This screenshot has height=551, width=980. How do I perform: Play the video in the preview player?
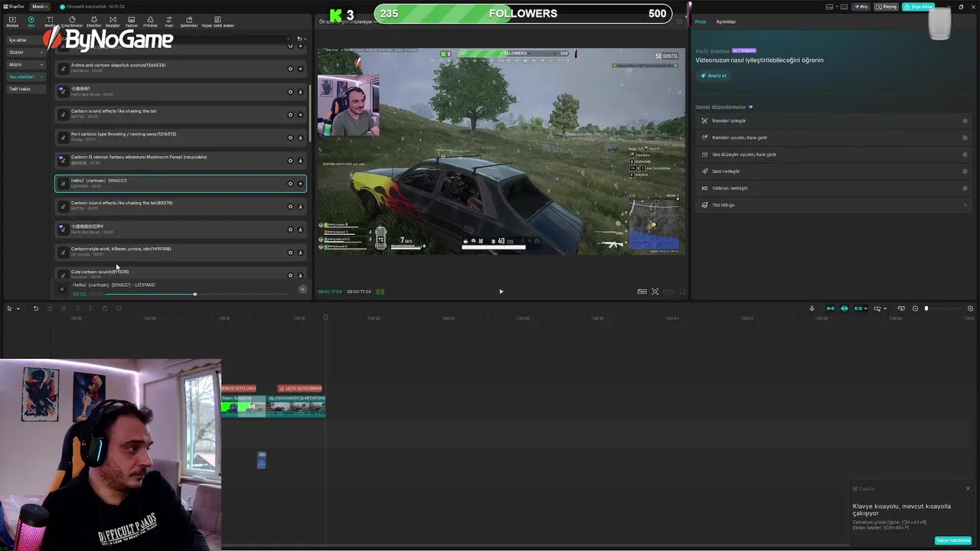pyautogui.click(x=501, y=292)
